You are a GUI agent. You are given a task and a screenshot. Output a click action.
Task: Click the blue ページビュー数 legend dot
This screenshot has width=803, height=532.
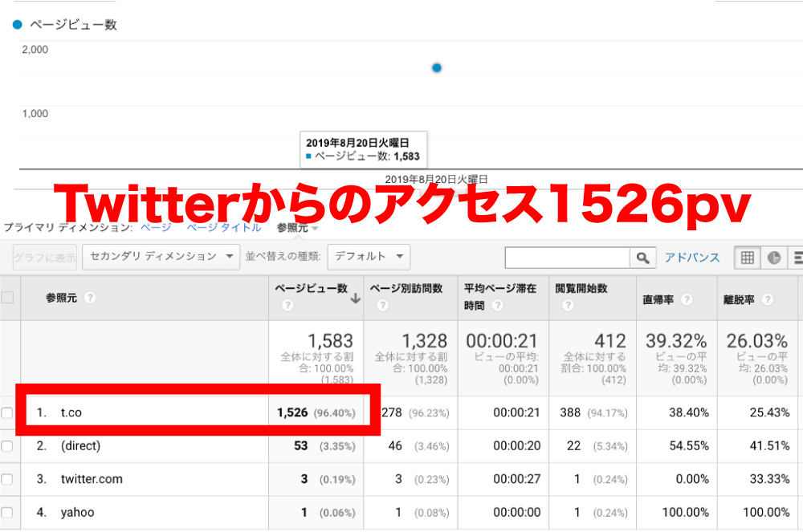(x=18, y=24)
